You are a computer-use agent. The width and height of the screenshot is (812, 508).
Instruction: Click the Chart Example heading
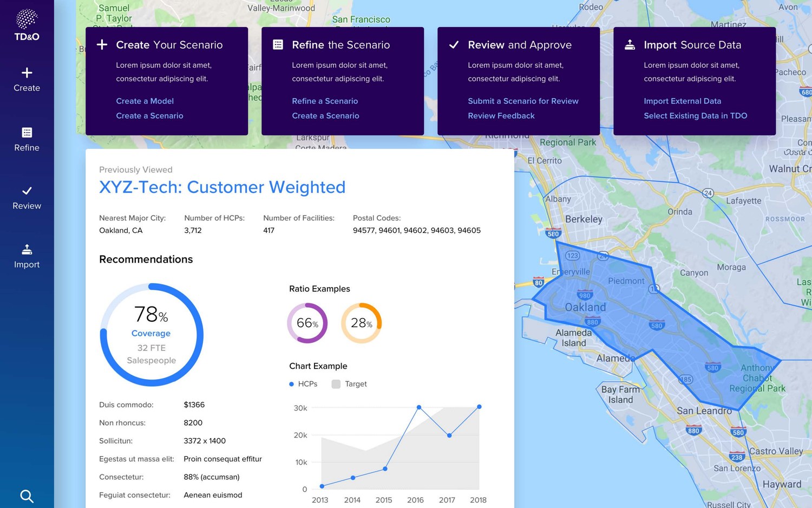[x=318, y=366]
